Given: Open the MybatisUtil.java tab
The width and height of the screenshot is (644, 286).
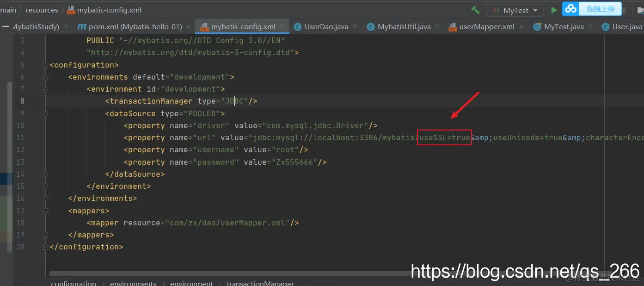Looking at the screenshot, I should pyautogui.click(x=404, y=27).
